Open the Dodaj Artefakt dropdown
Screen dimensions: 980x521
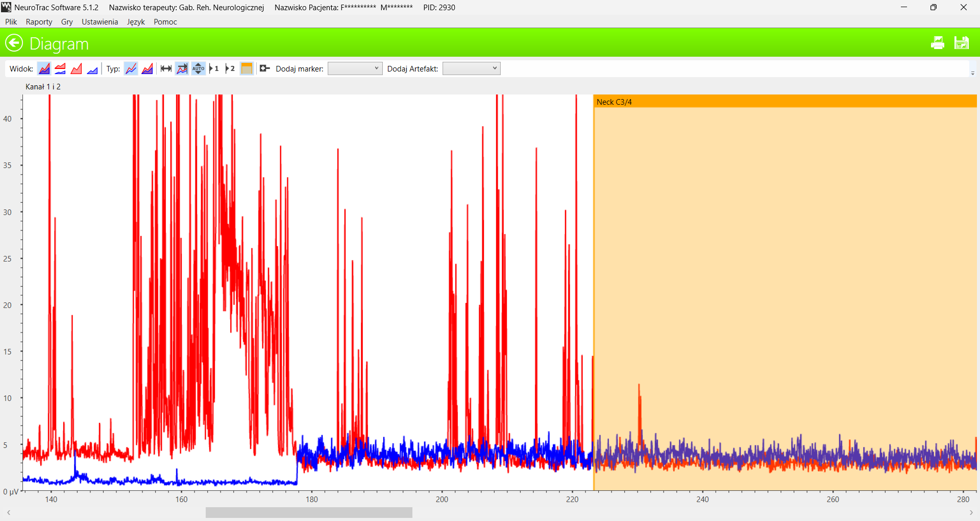point(471,69)
